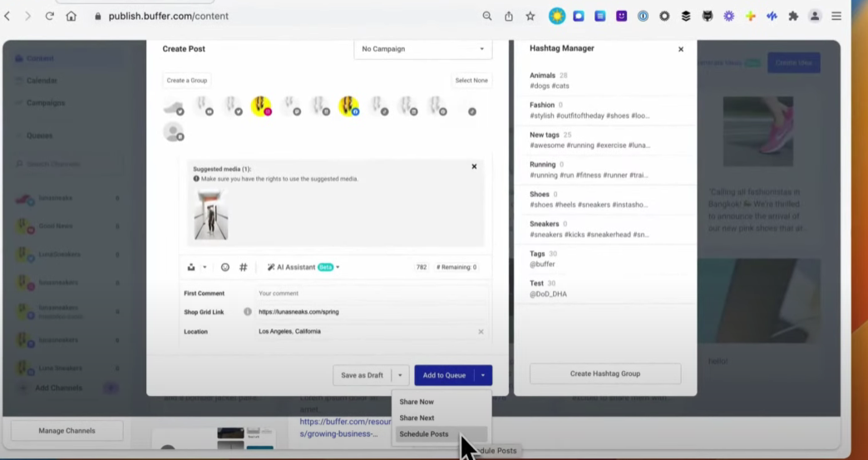Click the Shop Grid Link URL field

pos(372,312)
